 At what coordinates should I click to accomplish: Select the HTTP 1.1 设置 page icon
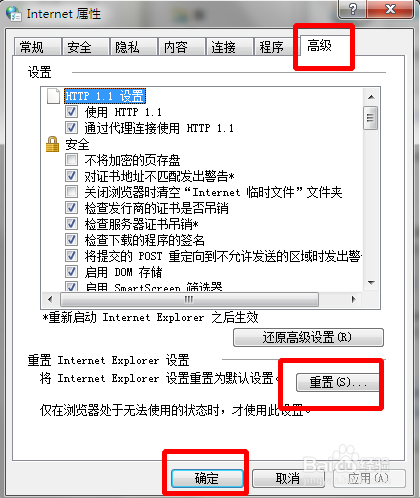coord(53,96)
